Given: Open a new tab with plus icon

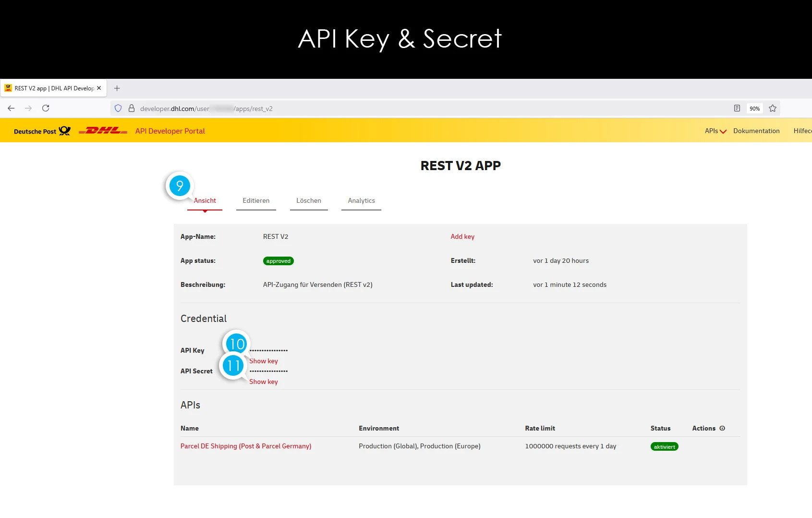Looking at the screenshot, I should click(117, 88).
